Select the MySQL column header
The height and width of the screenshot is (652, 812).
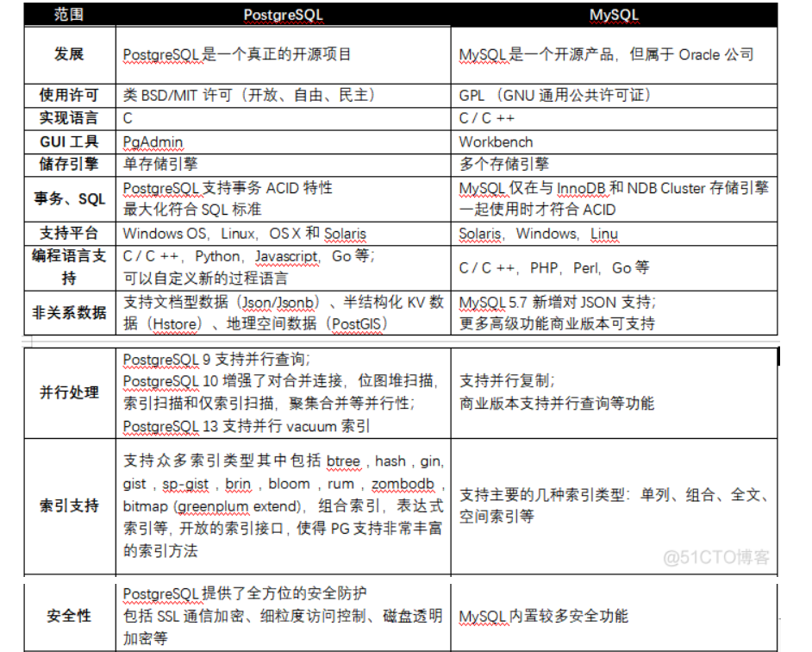pyautogui.click(x=614, y=15)
